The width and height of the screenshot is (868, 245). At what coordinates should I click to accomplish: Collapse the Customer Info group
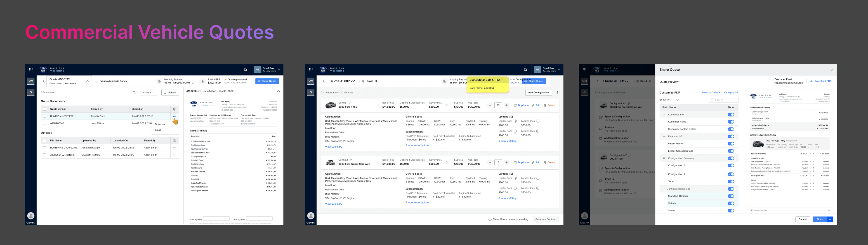(x=664, y=115)
